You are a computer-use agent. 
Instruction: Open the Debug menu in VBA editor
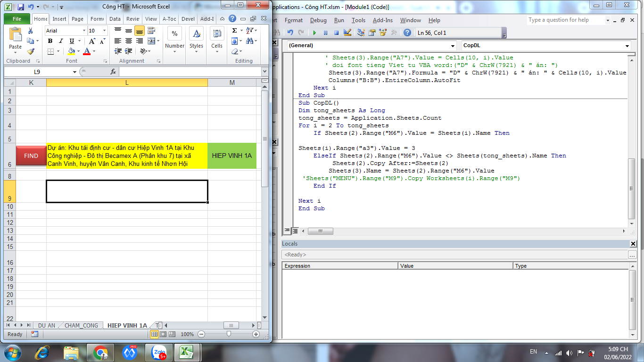pyautogui.click(x=318, y=20)
